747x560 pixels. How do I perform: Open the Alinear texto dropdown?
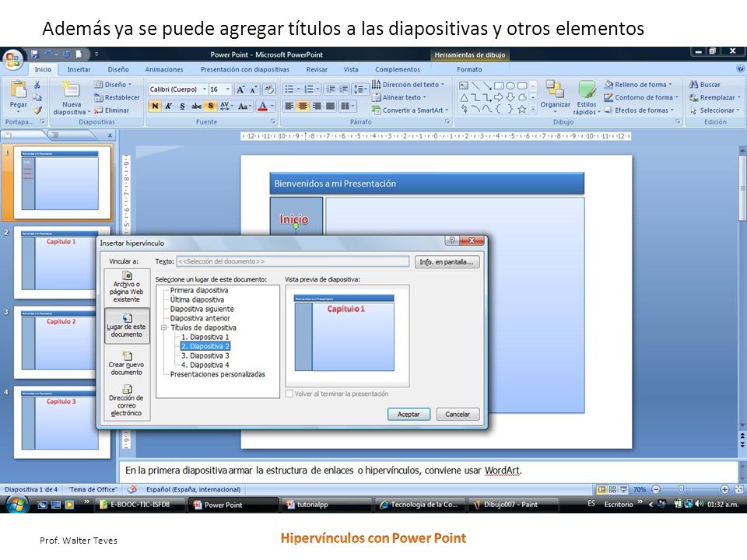pos(399,98)
